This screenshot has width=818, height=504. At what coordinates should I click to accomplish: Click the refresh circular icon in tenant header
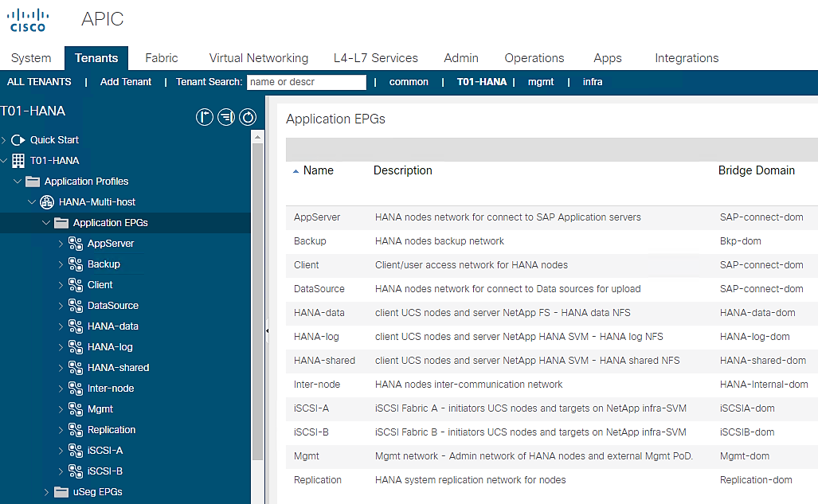(x=249, y=118)
